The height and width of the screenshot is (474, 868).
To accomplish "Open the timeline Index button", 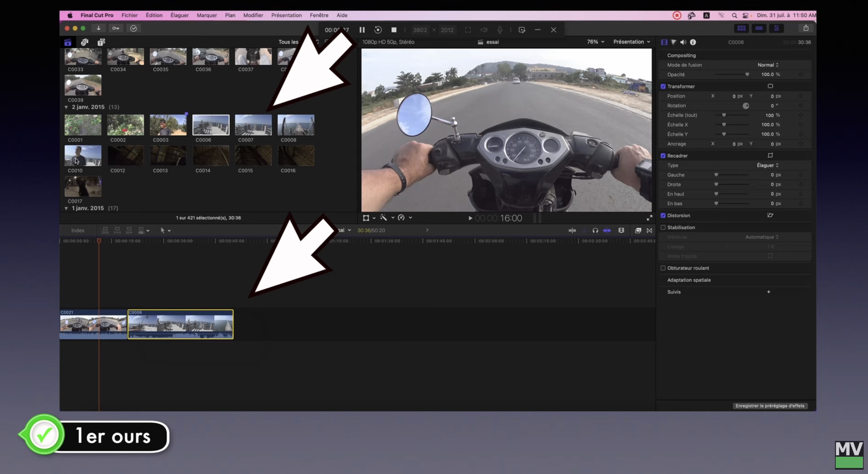I will coord(78,231).
